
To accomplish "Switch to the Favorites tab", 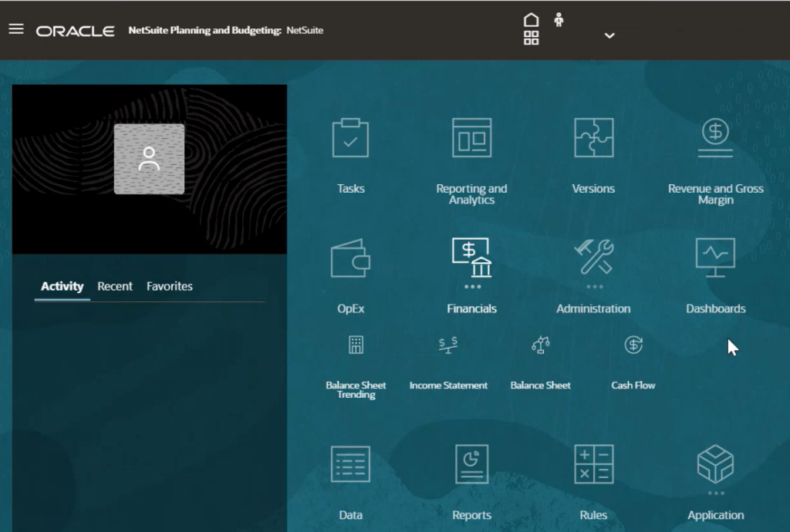I will tap(170, 286).
